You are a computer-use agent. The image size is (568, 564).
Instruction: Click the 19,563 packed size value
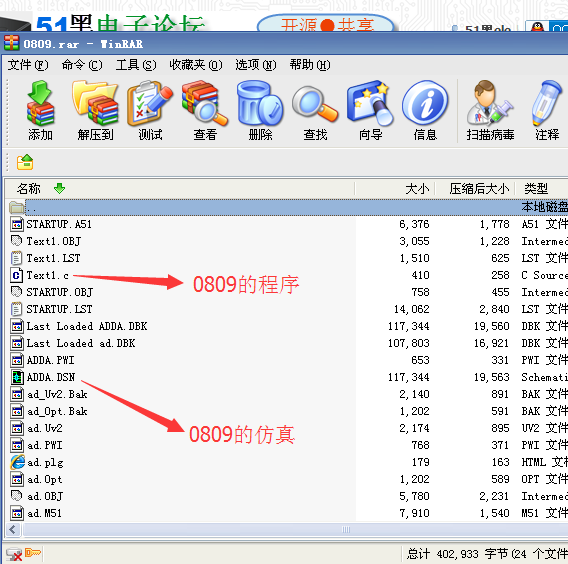pyautogui.click(x=492, y=377)
